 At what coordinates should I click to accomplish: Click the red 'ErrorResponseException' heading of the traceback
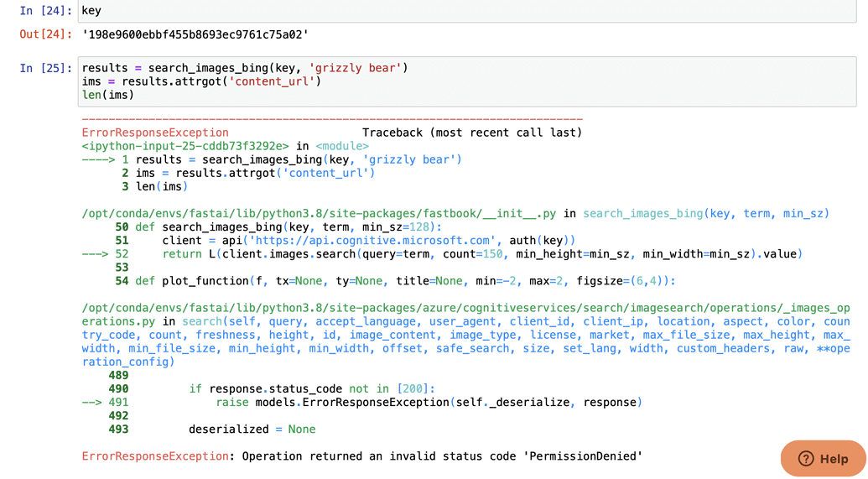[155, 133]
